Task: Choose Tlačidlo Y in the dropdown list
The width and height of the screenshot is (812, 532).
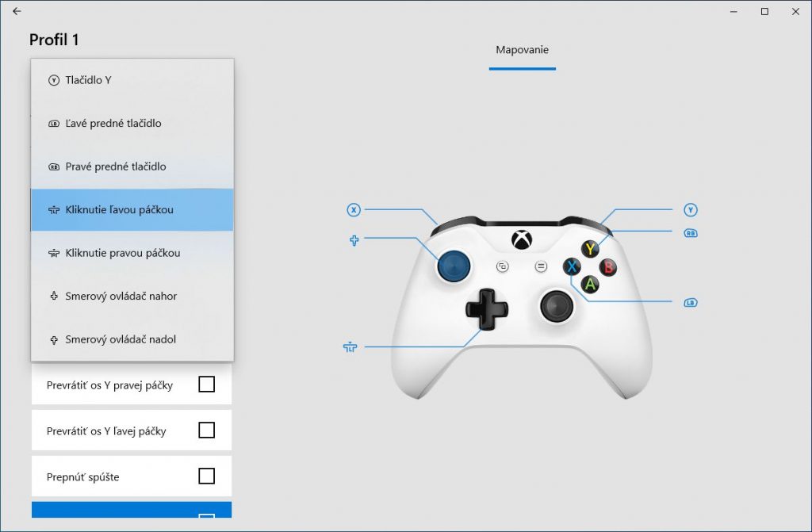Action: coord(132,80)
